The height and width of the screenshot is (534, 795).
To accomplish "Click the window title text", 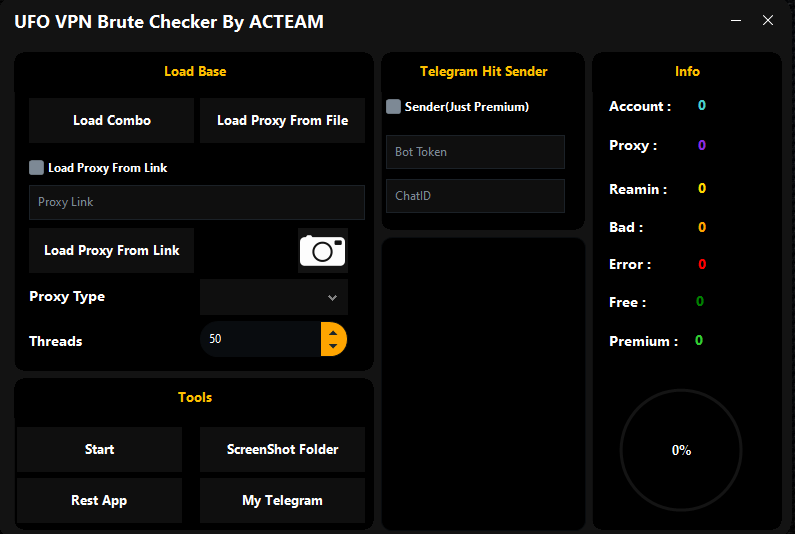I will [x=169, y=22].
